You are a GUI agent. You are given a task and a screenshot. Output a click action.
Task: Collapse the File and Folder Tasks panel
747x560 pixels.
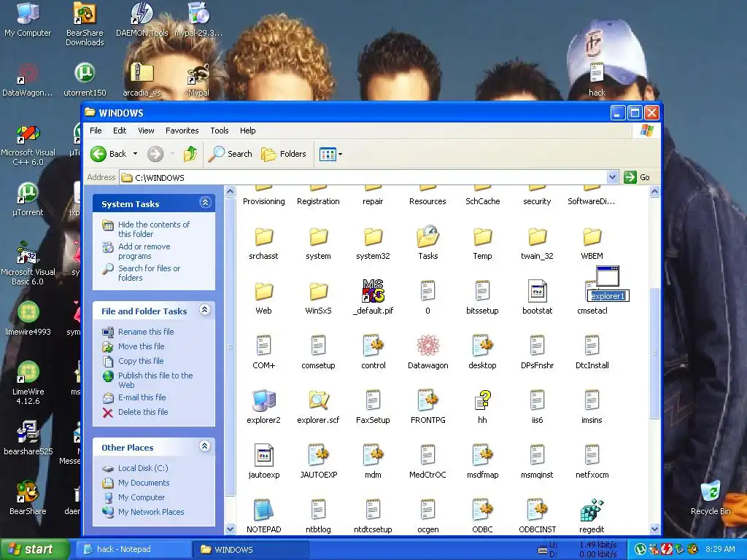pos(205,310)
